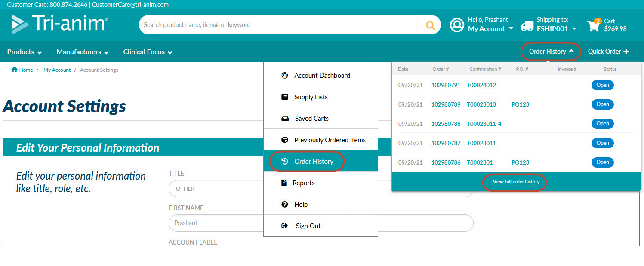Go to My Account breadcrumb link
Image resolution: width=644 pixels, height=266 pixels.
pyautogui.click(x=57, y=70)
